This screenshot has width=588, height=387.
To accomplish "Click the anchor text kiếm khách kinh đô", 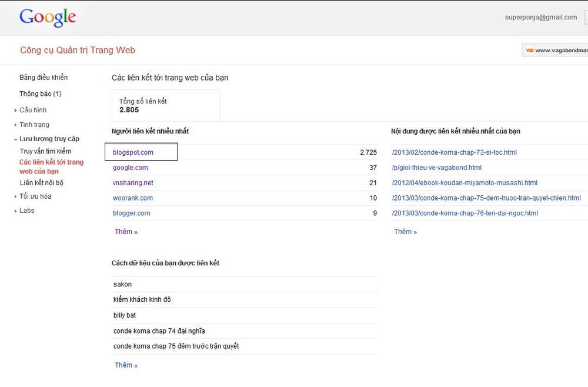I will (142, 299).
